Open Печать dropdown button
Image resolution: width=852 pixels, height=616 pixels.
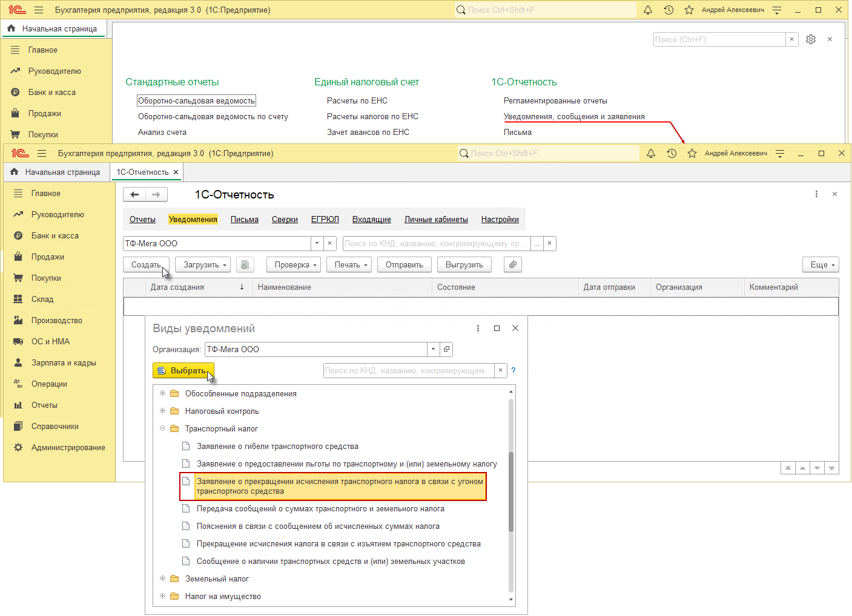point(349,264)
